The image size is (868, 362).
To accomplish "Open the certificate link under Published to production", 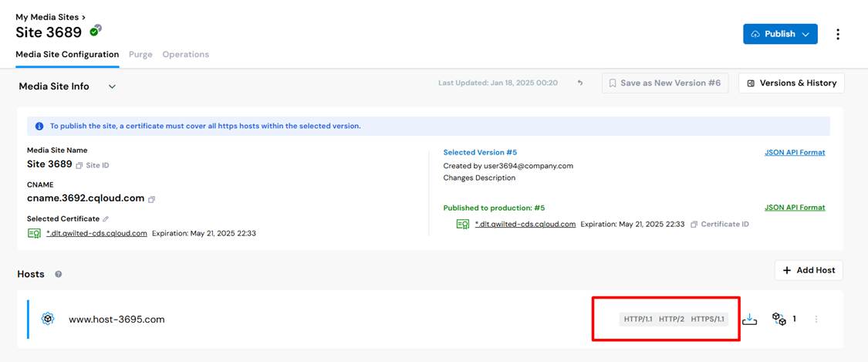I will [525, 224].
